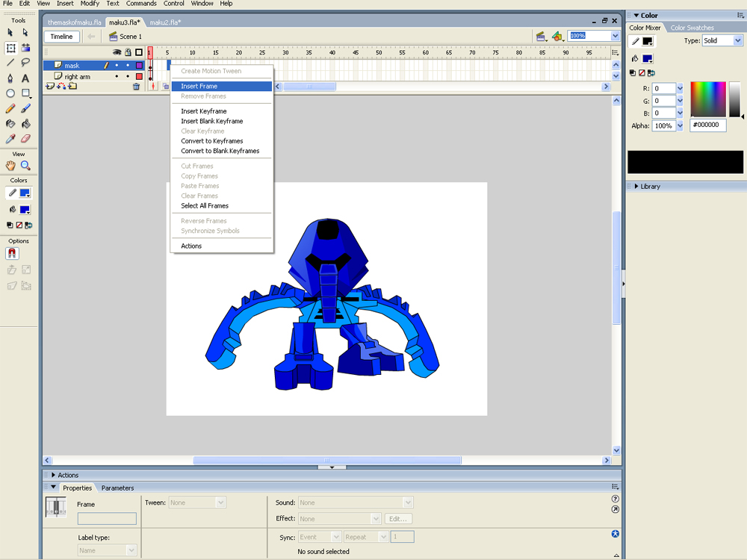The height and width of the screenshot is (560, 747).
Task: Select the Paint Bucket tool
Action: (x=25, y=123)
